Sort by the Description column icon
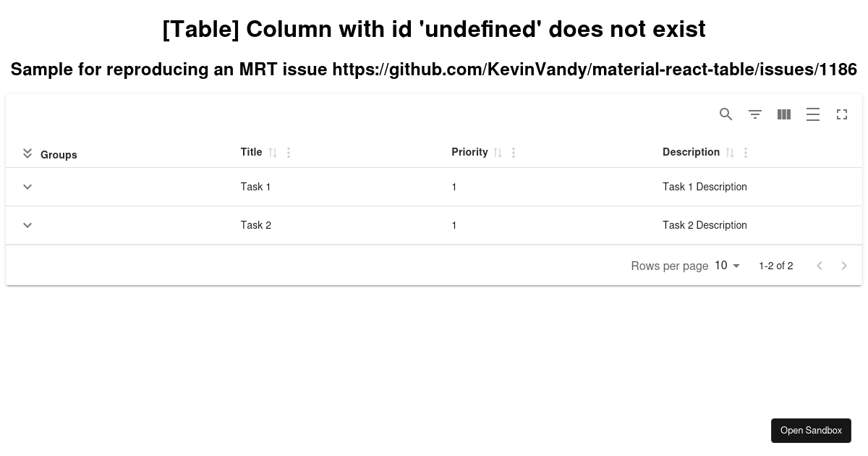This screenshot has width=868, height=456. tap(730, 153)
